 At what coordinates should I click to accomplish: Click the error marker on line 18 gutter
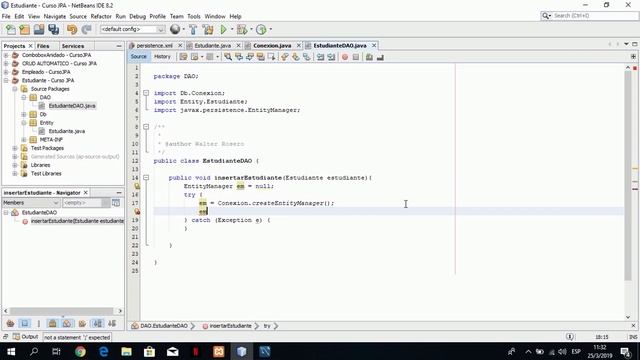coord(137,211)
